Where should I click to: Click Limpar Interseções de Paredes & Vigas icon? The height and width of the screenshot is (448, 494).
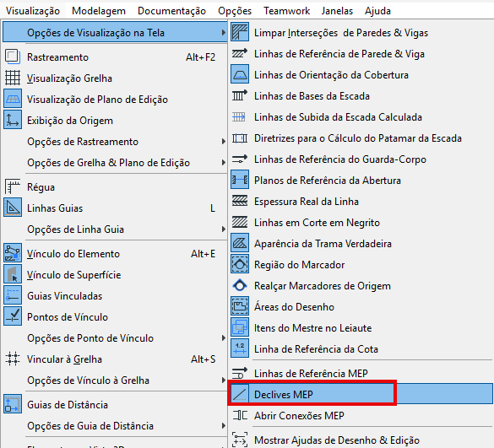click(240, 32)
